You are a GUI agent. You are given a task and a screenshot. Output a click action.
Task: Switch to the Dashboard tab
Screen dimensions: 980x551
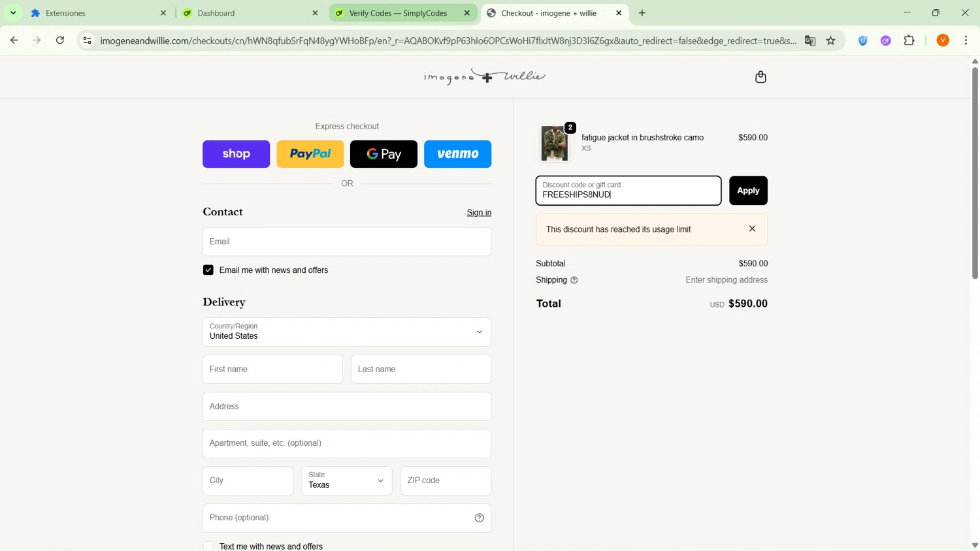click(250, 13)
